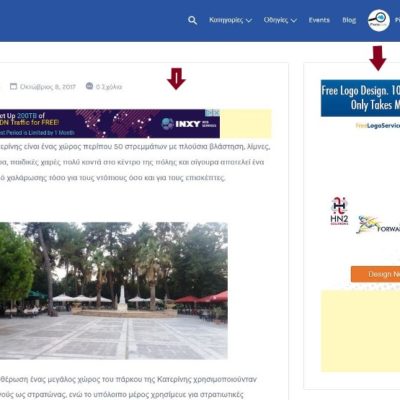Open the 0 Σχόλια comments link

tap(109, 87)
